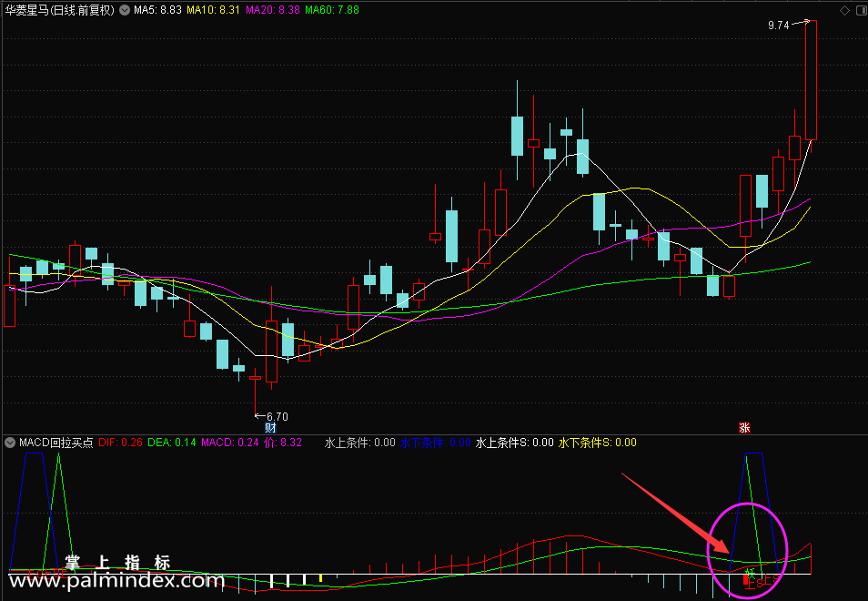Select the MA10: 8.31 legend label
Screen dimensions: 868x601
214,10
